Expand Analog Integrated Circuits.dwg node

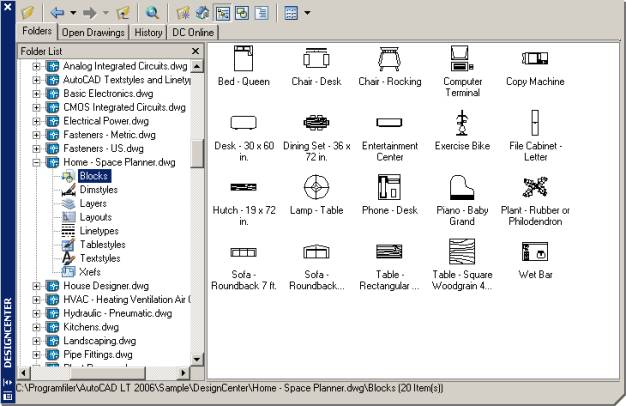(36, 66)
